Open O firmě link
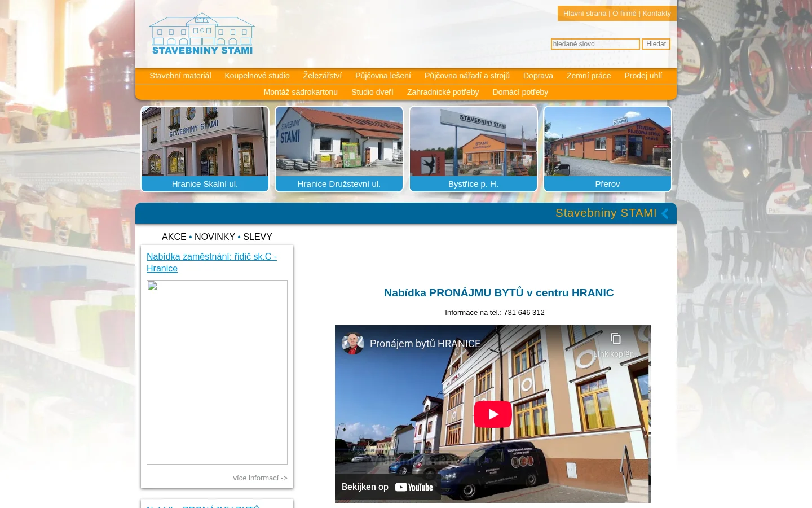Image resolution: width=812 pixels, height=508 pixels. (624, 14)
